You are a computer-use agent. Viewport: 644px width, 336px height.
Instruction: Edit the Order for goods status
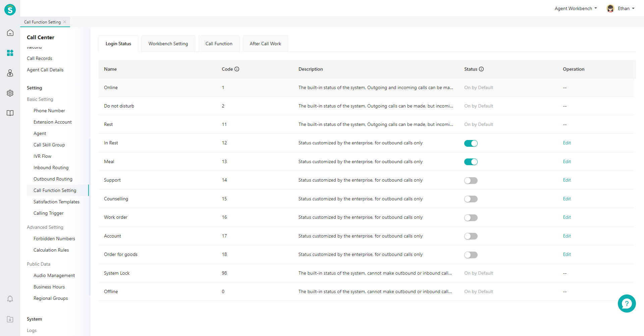(x=567, y=254)
